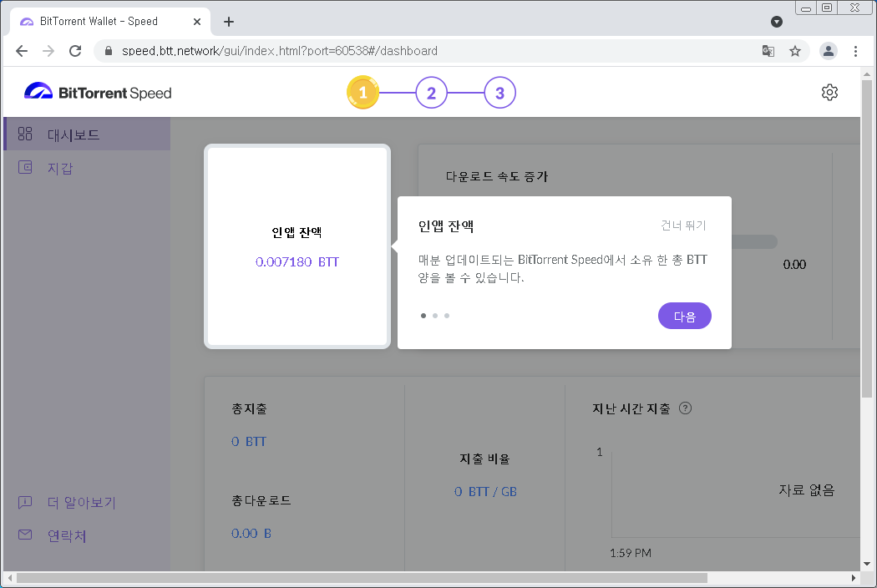877x588 pixels.
Task: Click the address bar URL
Action: [x=280, y=51]
